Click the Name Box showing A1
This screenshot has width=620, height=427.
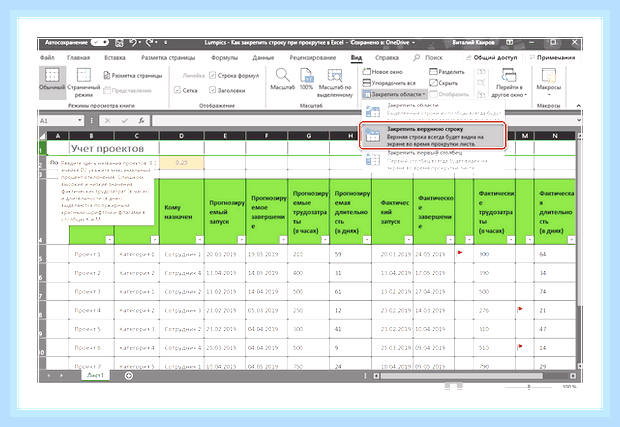click(58, 121)
